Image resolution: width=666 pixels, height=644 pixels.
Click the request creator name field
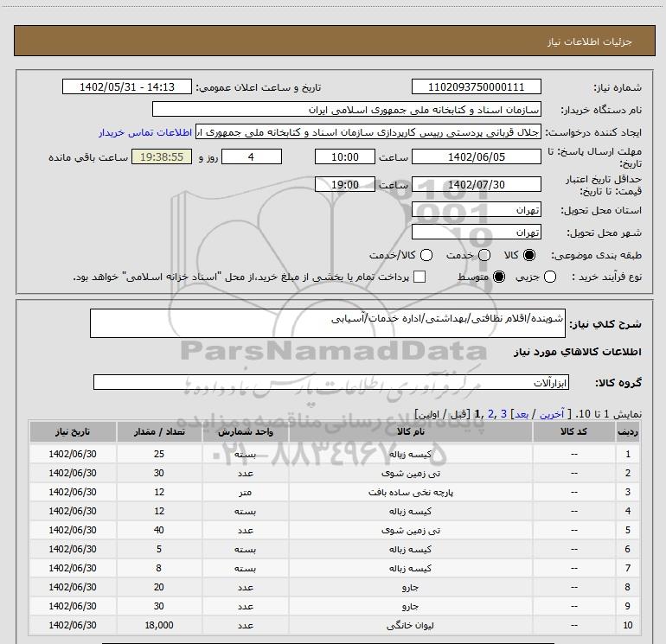368,132
